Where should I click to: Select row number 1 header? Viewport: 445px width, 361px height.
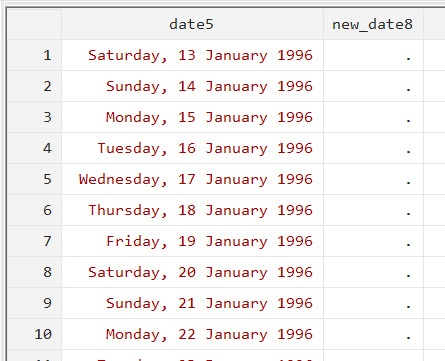tap(34, 55)
